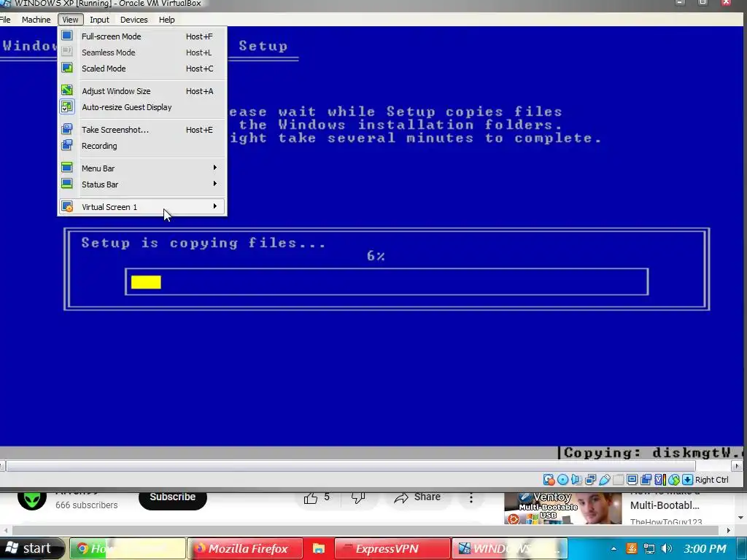Image resolution: width=747 pixels, height=560 pixels.
Task: Switch to Mozilla Firefox taskbar button
Action: [x=245, y=548]
